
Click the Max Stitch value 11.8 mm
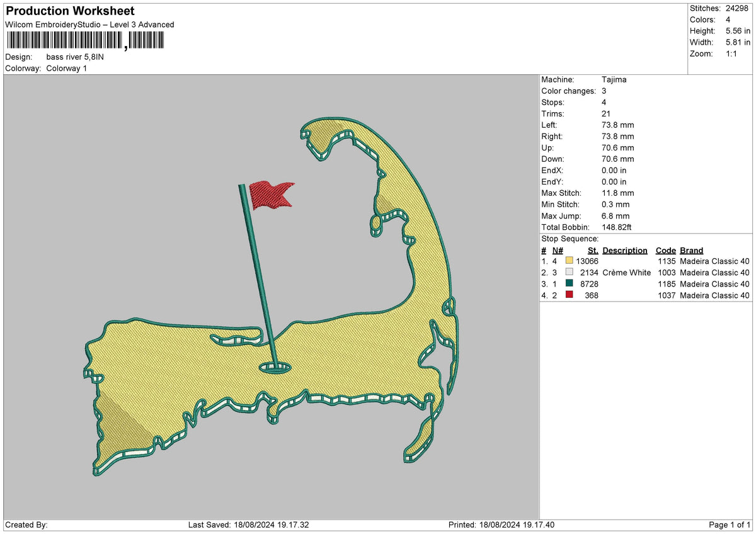pos(618,193)
